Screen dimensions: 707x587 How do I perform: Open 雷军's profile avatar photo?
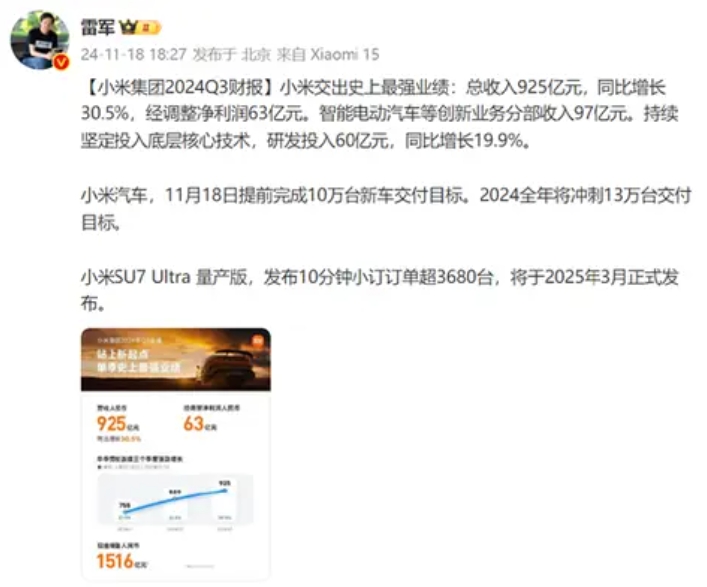(40, 41)
